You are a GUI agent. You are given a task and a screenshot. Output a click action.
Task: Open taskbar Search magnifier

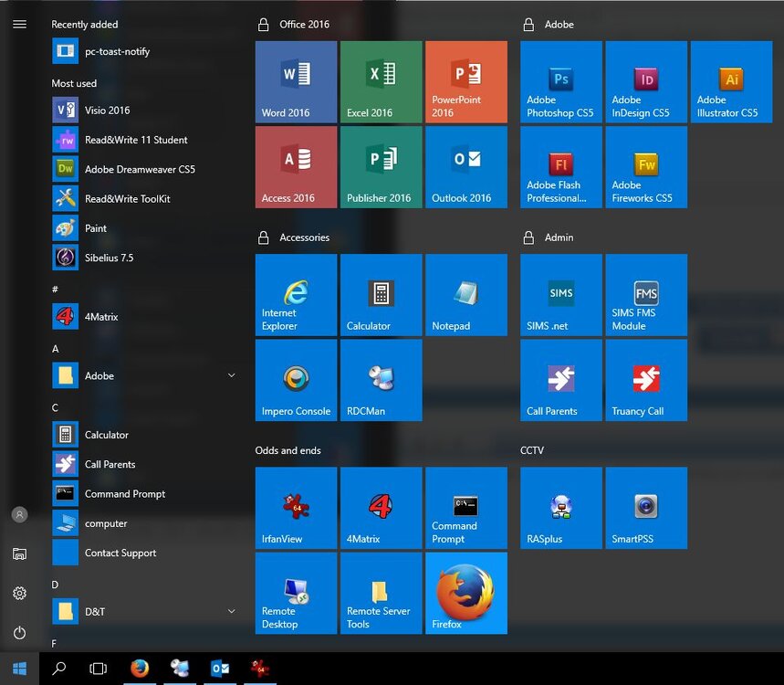59,668
